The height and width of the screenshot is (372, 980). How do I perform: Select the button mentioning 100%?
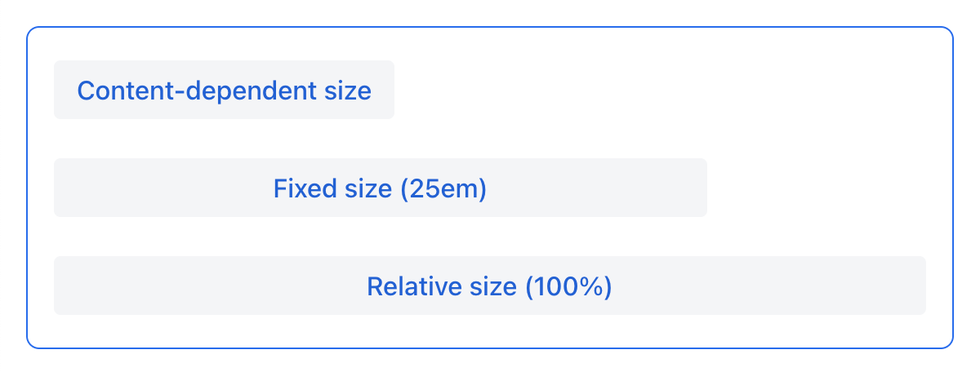coord(489,286)
